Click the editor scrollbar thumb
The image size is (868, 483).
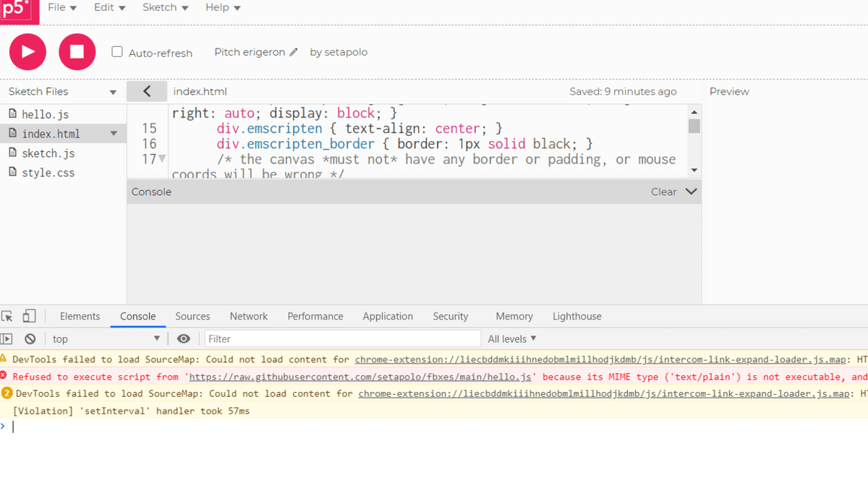pos(694,127)
